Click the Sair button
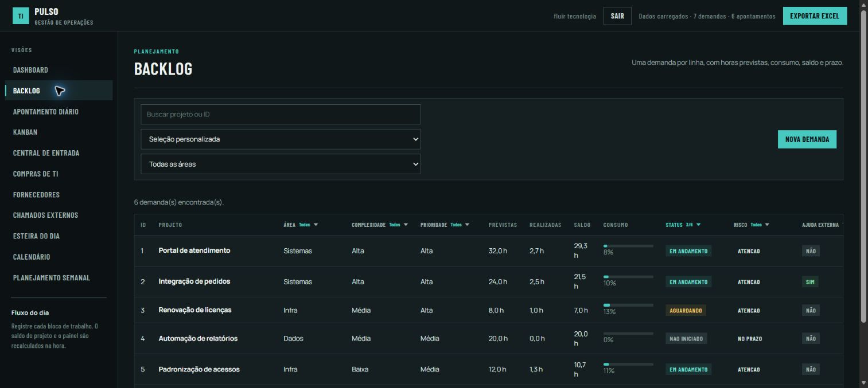This screenshot has height=388, width=868. point(617,16)
